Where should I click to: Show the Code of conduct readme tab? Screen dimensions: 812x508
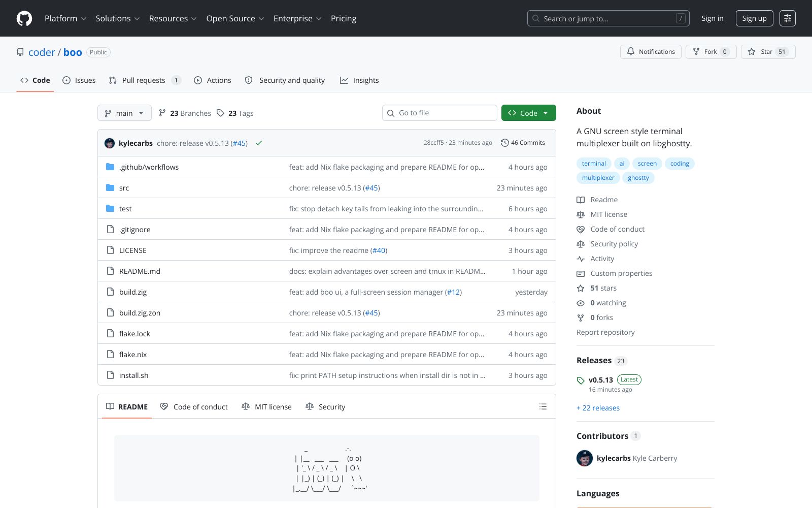(194, 406)
